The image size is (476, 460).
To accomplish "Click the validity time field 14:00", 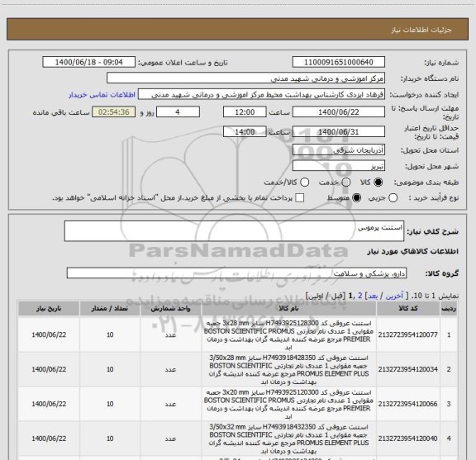I will coord(245,131).
